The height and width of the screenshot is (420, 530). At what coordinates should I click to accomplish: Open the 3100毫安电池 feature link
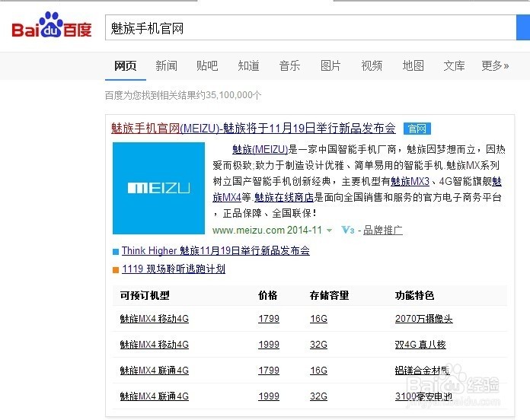pos(424,396)
